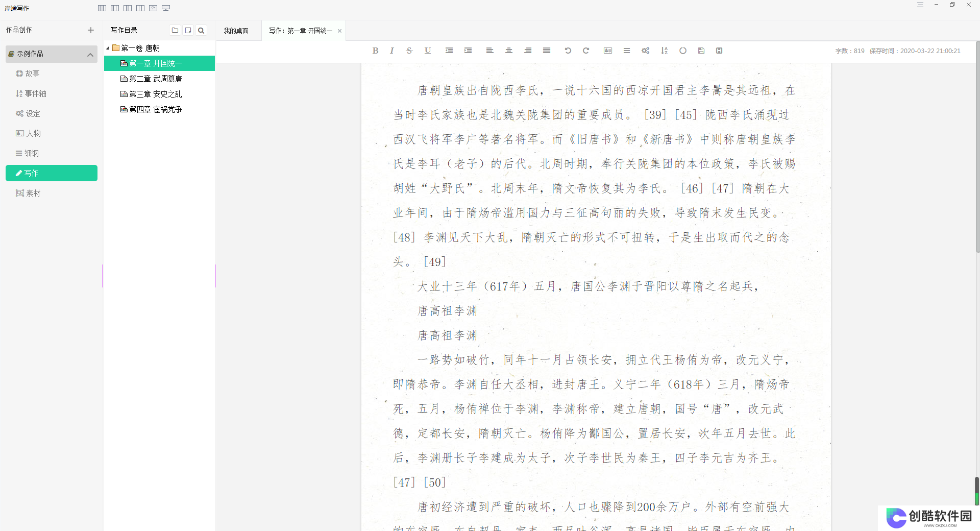Place cursor in line 唐高祖李渊 first occurrence
The height and width of the screenshot is (531, 980).
click(448, 311)
